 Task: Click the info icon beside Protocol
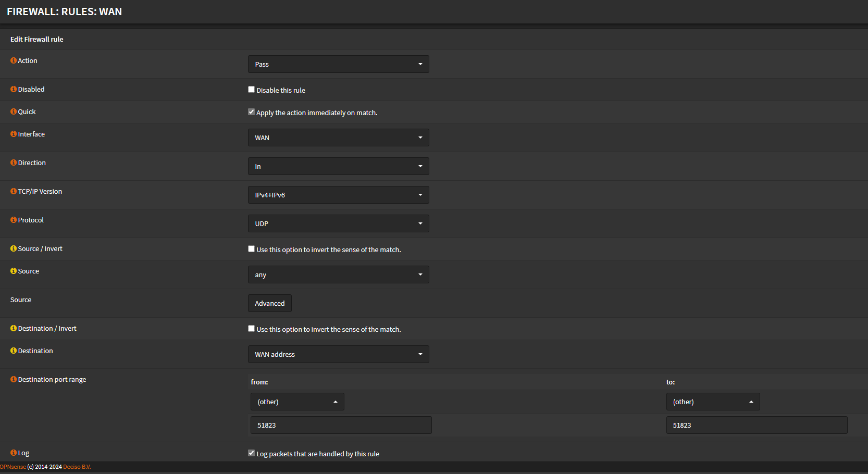click(14, 220)
